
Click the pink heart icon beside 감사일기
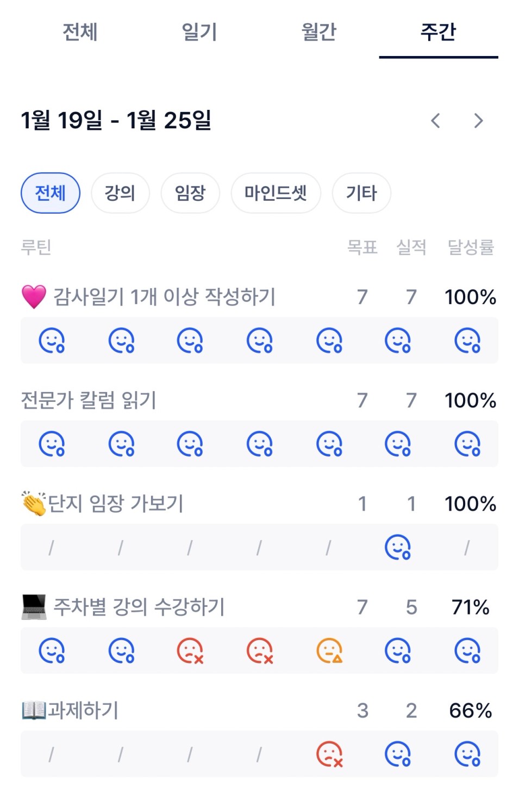click(34, 297)
